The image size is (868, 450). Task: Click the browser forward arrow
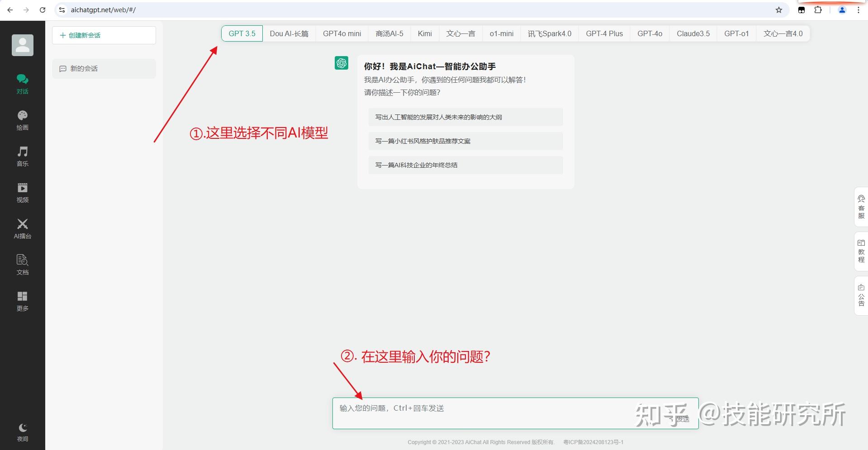coord(26,10)
